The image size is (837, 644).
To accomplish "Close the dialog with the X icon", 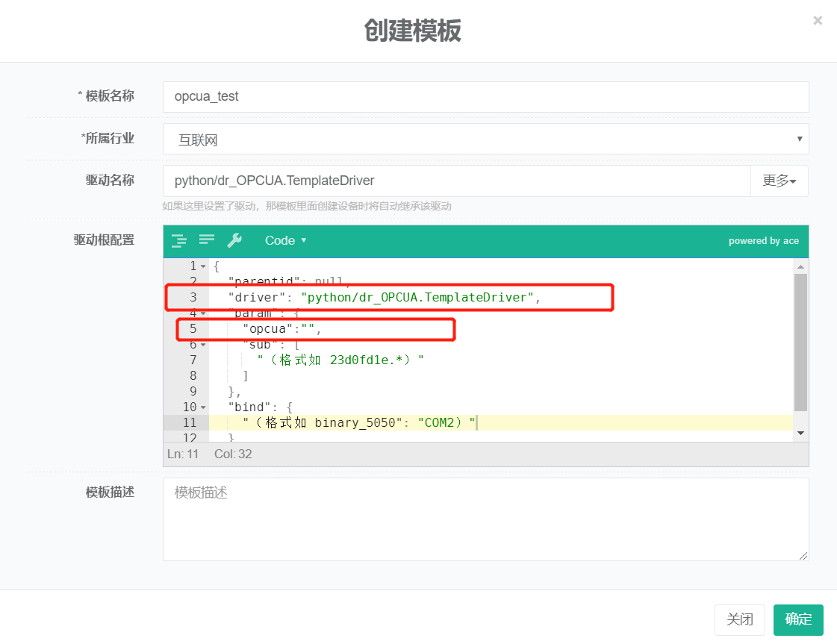I will 818,21.
